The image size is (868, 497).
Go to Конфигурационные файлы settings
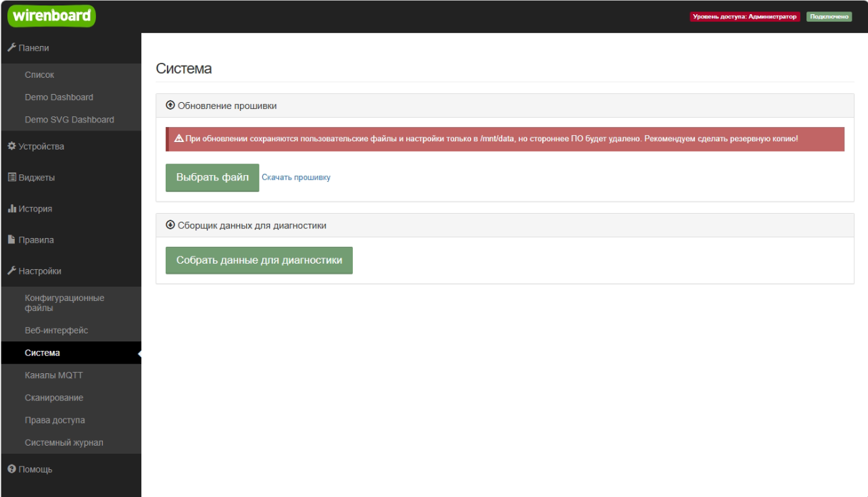coord(64,303)
